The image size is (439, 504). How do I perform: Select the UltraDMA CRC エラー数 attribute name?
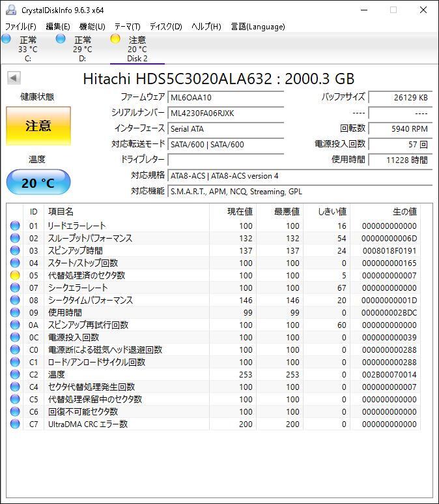(x=88, y=424)
